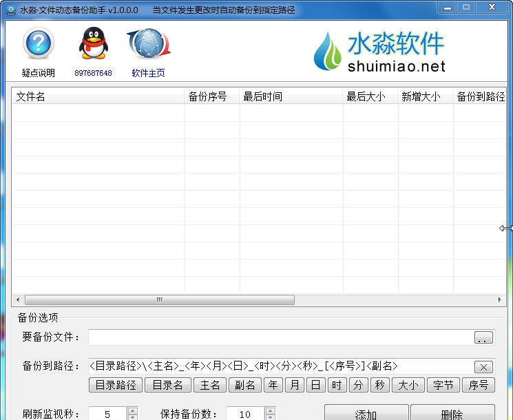513x420 pixels.
Task: Insert the 日 placeholder
Action: click(315, 385)
